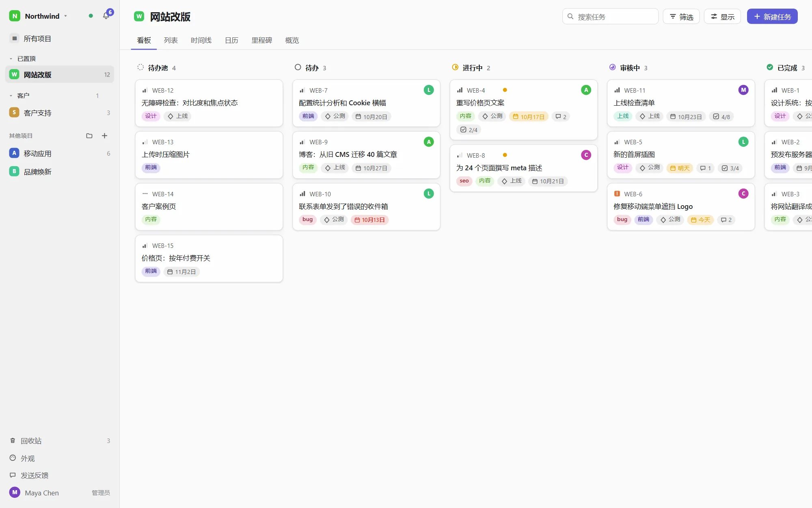Screen dimensions: 812x508
Task: Click the 设计 label on WEB-12 card
Action: (151, 116)
